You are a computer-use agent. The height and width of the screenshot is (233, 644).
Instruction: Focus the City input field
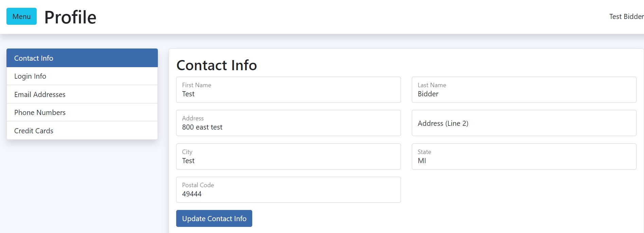click(288, 157)
